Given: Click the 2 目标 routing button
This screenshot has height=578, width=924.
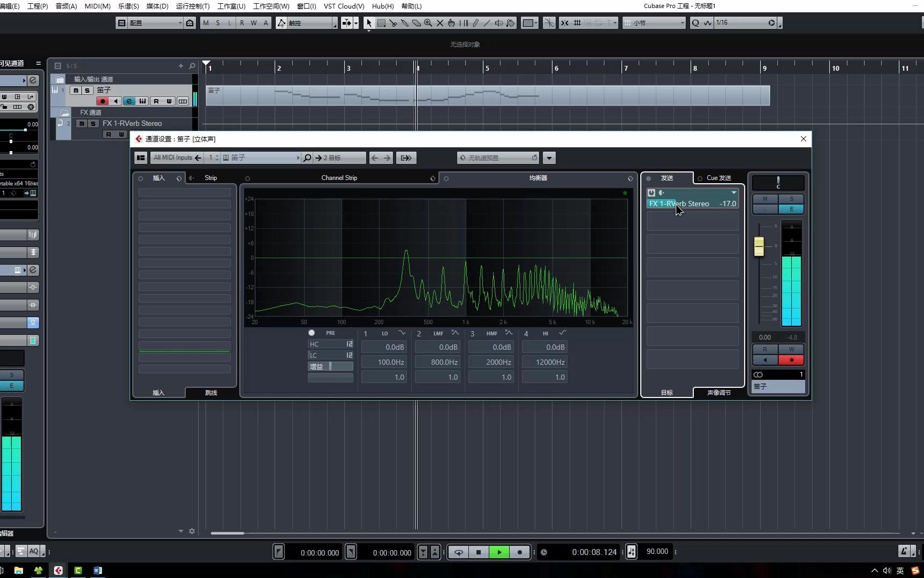Looking at the screenshot, I should 340,158.
